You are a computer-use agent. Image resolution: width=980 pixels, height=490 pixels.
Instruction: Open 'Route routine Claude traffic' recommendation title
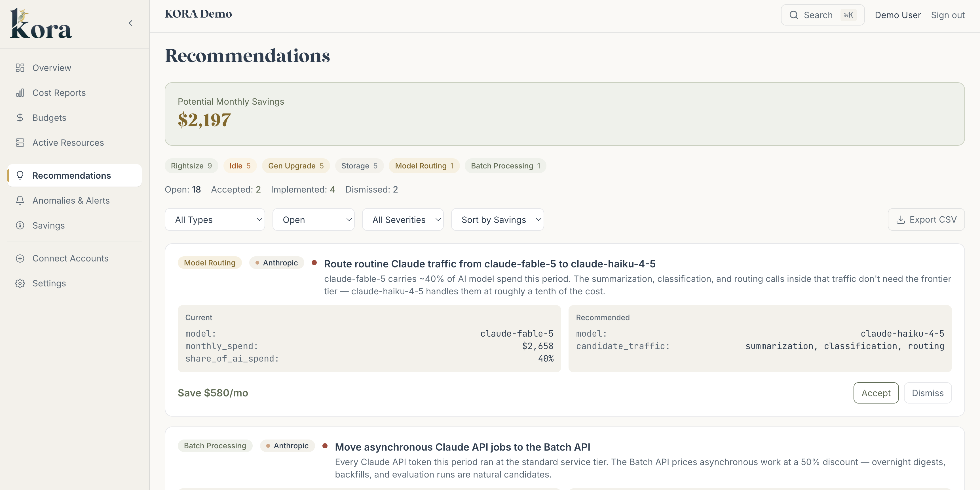click(x=490, y=264)
